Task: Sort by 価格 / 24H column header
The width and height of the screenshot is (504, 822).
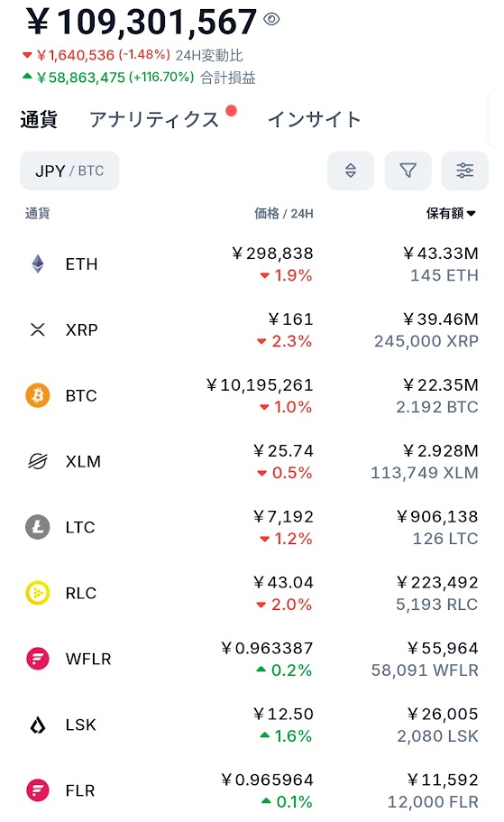Action: click(x=283, y=213)
